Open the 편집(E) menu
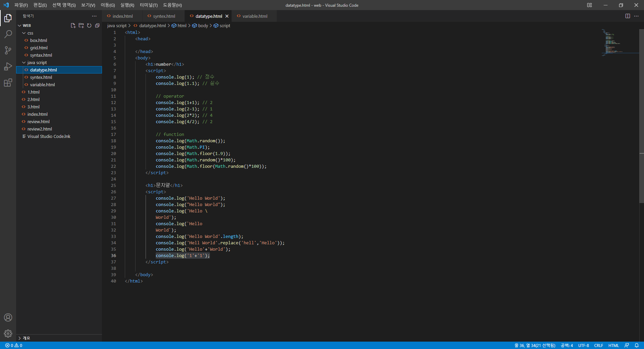 coord(40,5)
